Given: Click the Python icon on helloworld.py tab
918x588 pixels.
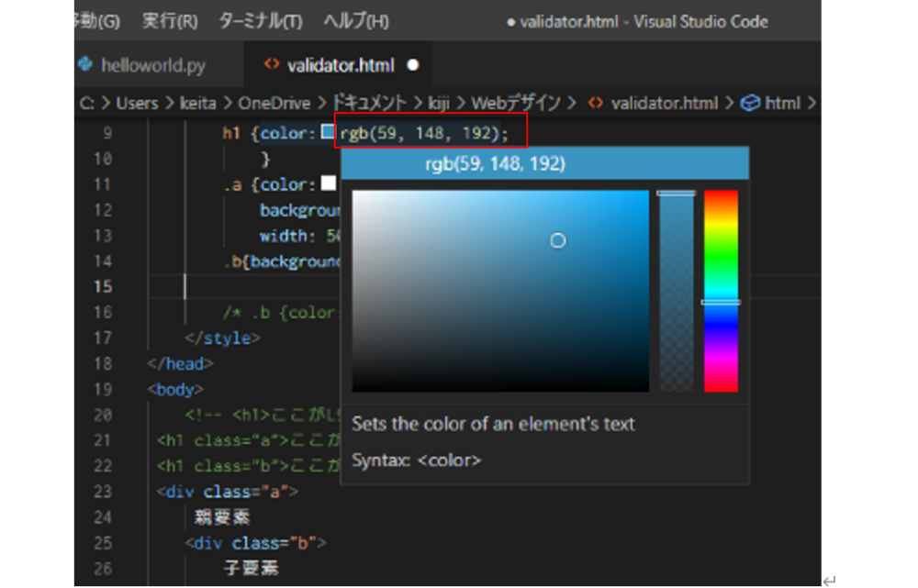Looking at the screenshot, I should coord(85,64).
